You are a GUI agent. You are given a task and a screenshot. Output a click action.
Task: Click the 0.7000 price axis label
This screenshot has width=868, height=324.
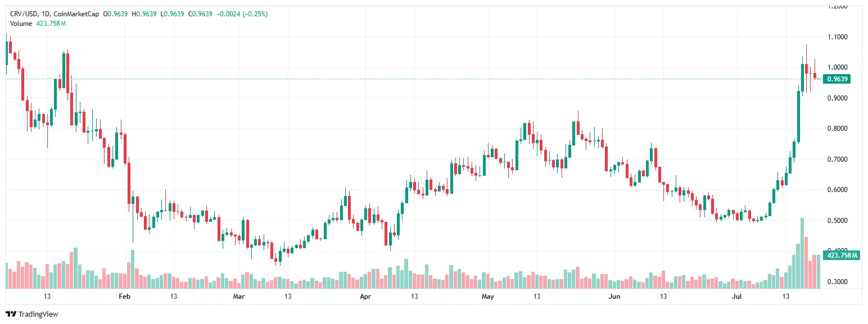[x=837, y=159]
